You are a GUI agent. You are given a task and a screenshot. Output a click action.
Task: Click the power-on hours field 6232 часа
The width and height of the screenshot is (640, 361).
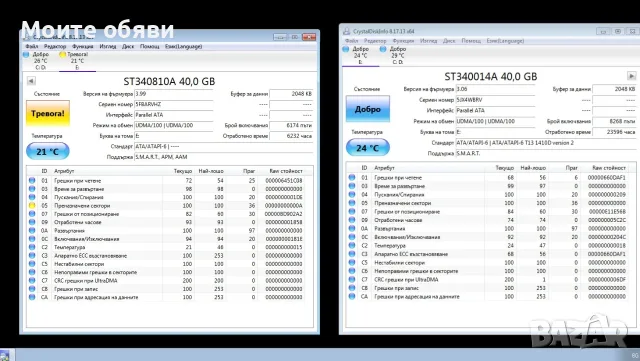pyautogui.click(x=291, y=136)
